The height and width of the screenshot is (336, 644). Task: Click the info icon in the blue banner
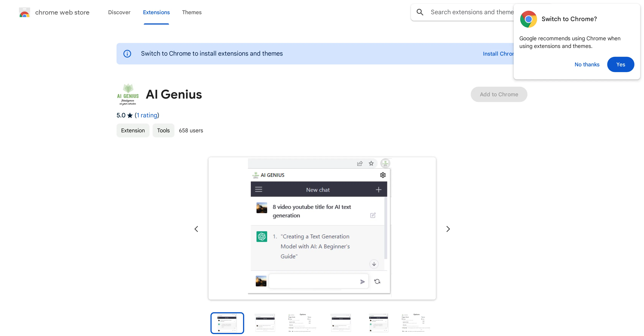point(127,54)
